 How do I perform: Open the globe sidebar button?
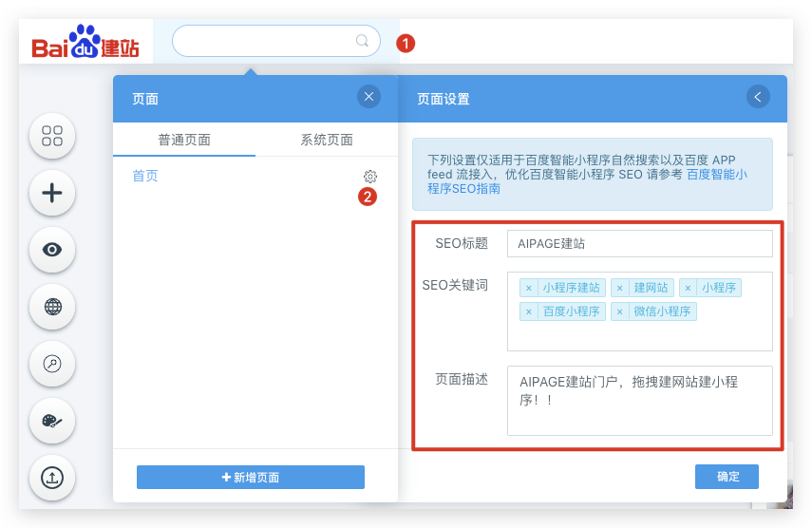click(52, 307)
